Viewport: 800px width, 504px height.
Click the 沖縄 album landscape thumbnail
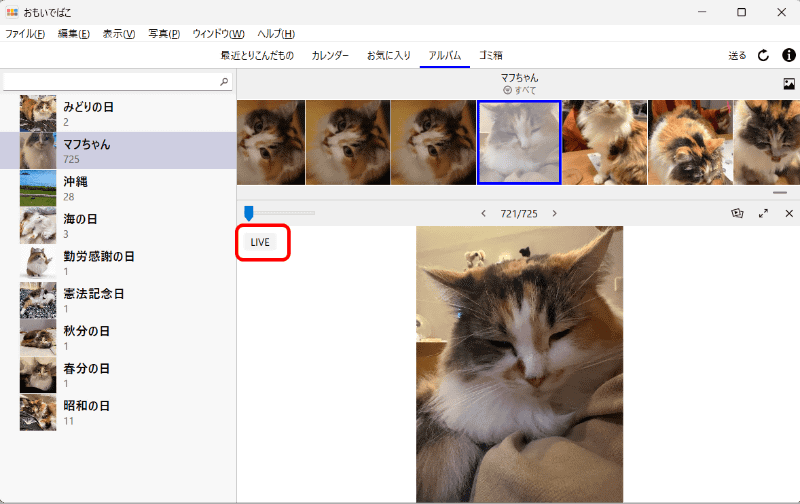coord(38,188)
